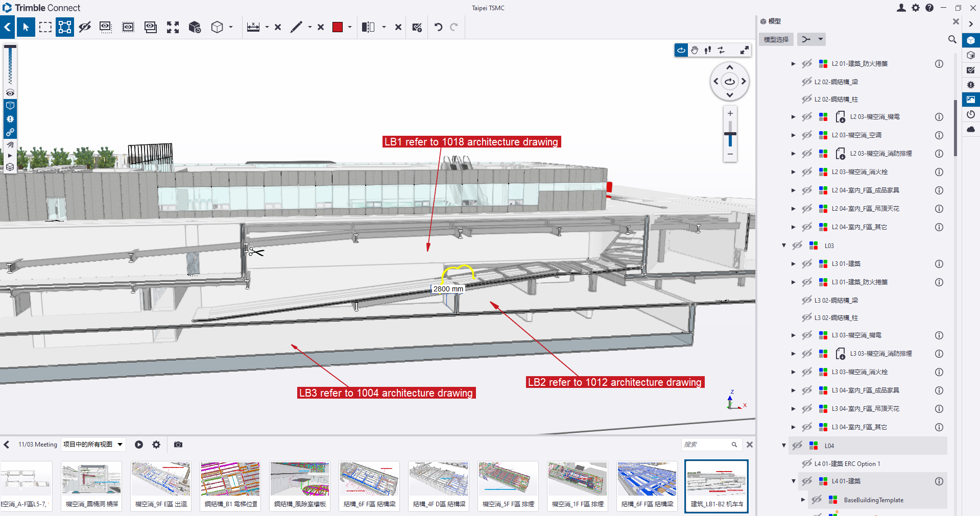Image resolution: width=980 pixels, height=516 pixels.
Task: Click the fit-to-view zoom extents icon
Action: point(173,27)
